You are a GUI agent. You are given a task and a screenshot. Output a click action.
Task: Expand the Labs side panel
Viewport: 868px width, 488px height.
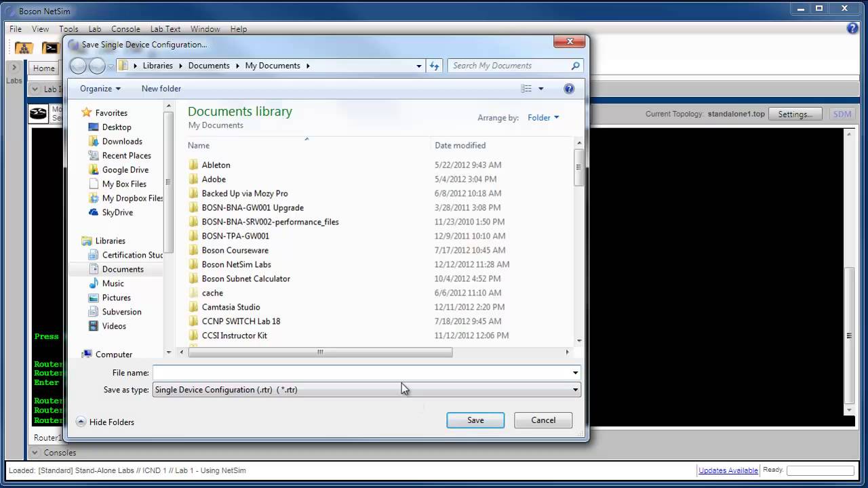[14, 68]
